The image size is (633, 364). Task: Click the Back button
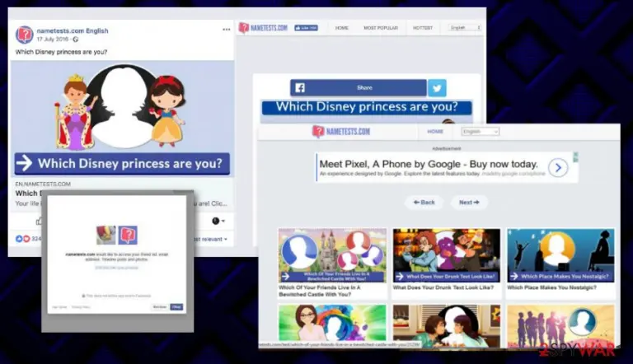tap(424, 203)
